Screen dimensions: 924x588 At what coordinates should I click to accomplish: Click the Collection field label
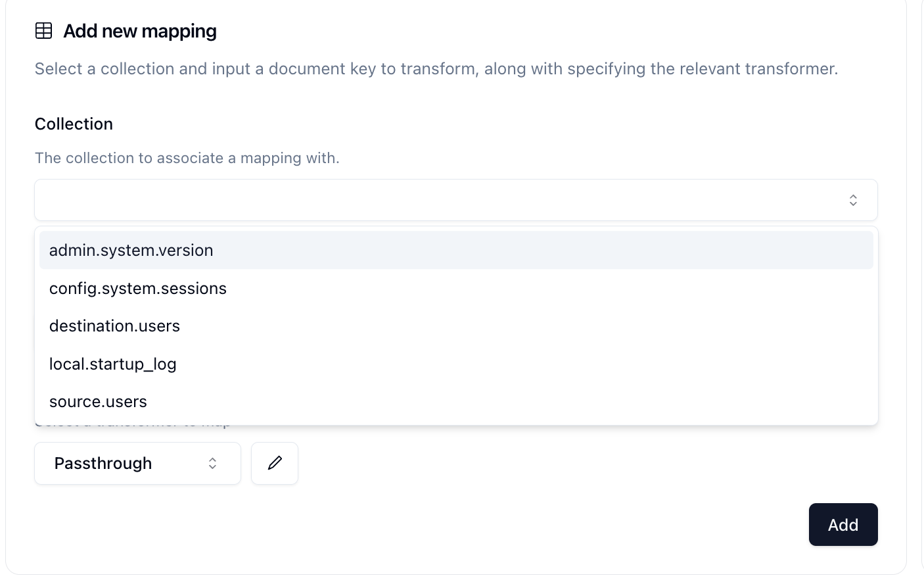click(74, 124)
